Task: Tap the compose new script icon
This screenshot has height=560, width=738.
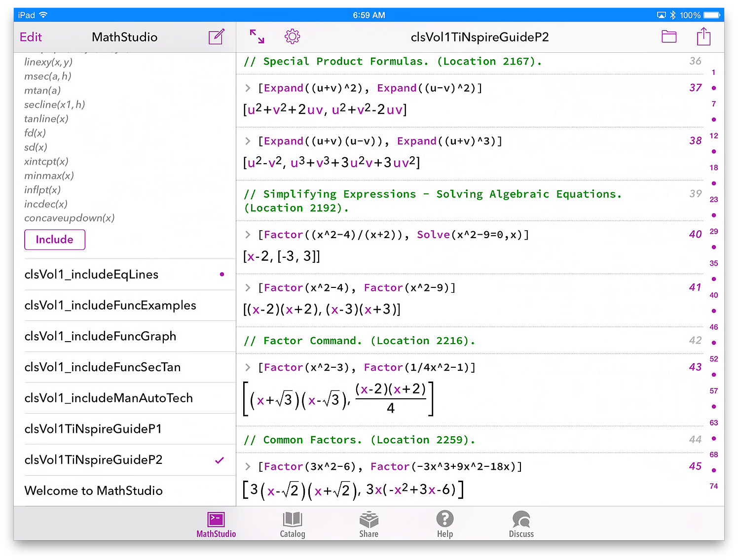Action: tap(216, 37)
